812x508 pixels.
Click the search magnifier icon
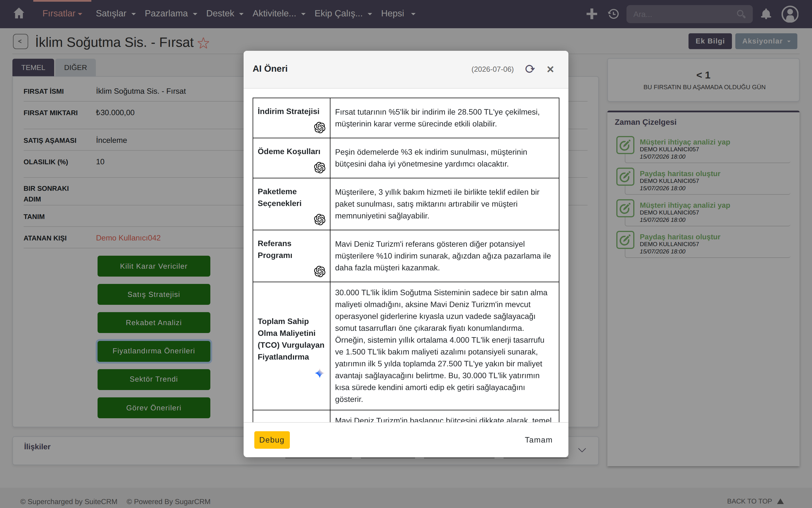click(741, 14)
